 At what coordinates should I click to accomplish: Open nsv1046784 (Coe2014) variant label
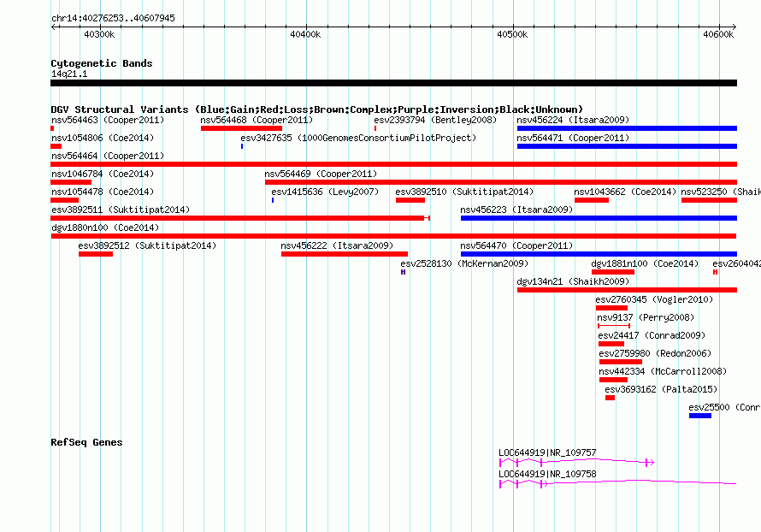click(103, 174)
